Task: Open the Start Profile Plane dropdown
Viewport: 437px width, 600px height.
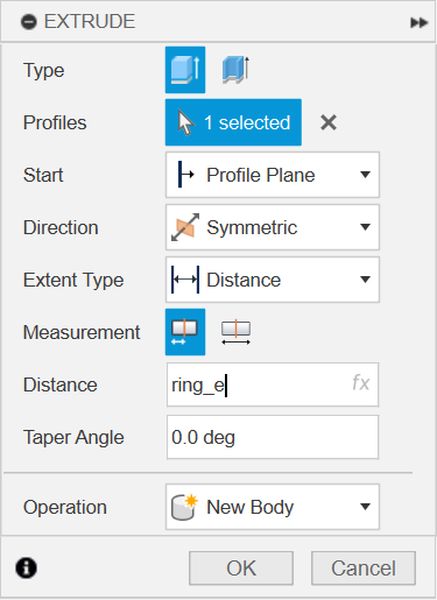Action: [272, 175]
